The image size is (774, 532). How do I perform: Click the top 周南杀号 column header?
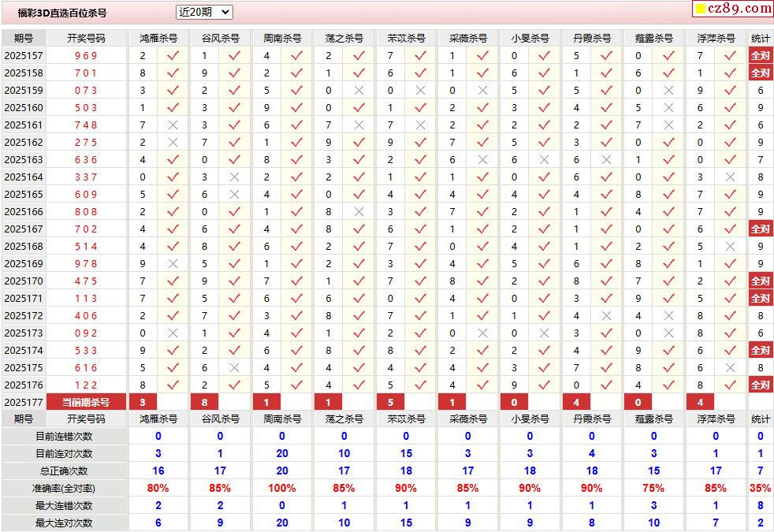[x=282, y=38]
